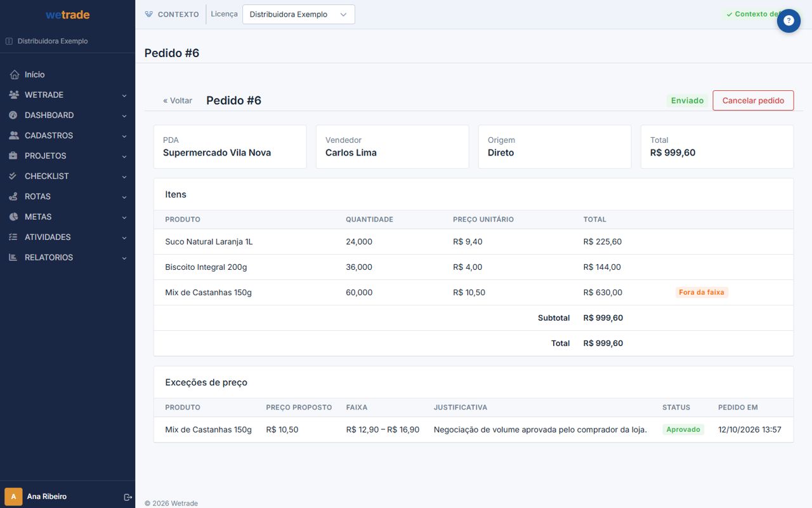This screenshot has width=812, height=508.
Task: Click the CONTEXTO handshake icon
Action: [x=149, y=14]
